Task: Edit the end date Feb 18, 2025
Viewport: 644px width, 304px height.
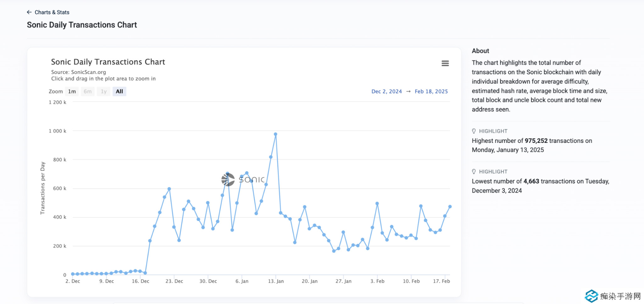Action: [x=431, y=92]
